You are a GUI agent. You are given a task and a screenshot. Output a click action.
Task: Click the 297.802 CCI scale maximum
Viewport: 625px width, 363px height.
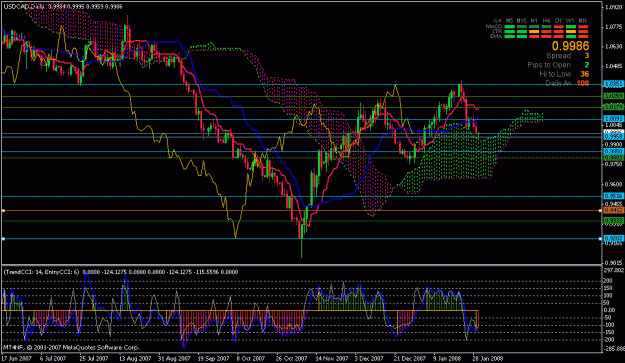point(614,270)
